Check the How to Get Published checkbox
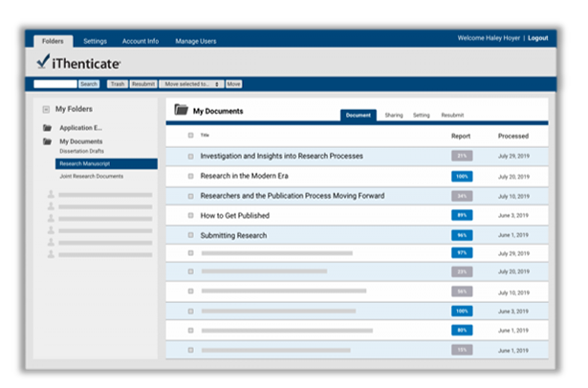588x388 pixels. pyautogui.click(x=191, y=216)
